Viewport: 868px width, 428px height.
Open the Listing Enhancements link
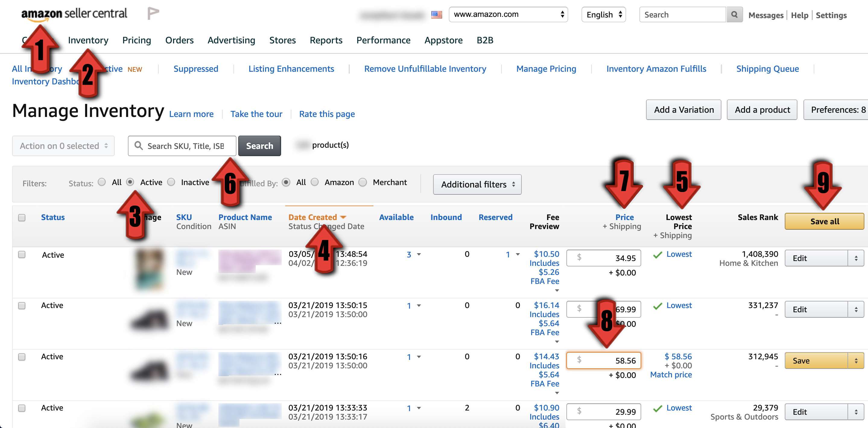coord(291,69)
